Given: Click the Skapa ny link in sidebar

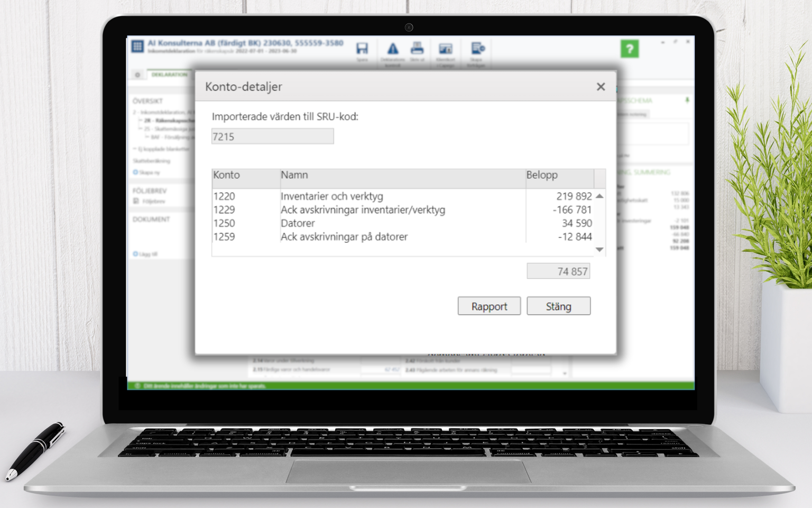Looking at the screenshot, I should tap(149, 173).
